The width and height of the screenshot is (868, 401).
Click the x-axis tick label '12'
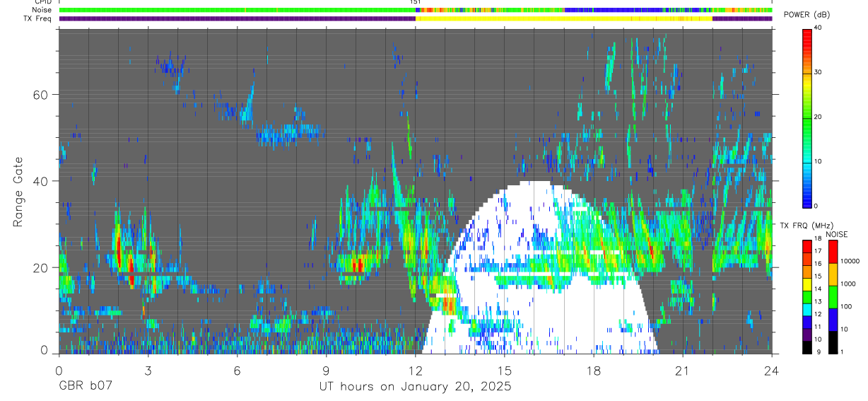tap(415, 370)
